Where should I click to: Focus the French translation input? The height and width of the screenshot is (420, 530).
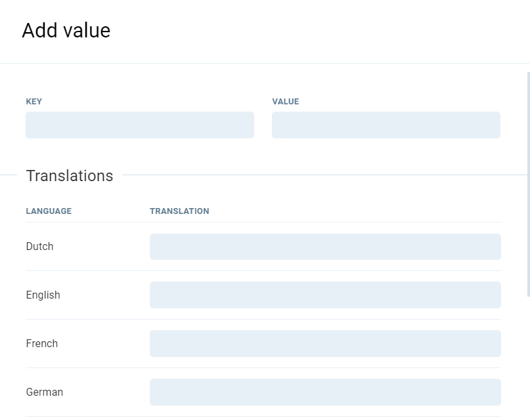[325, 344]
